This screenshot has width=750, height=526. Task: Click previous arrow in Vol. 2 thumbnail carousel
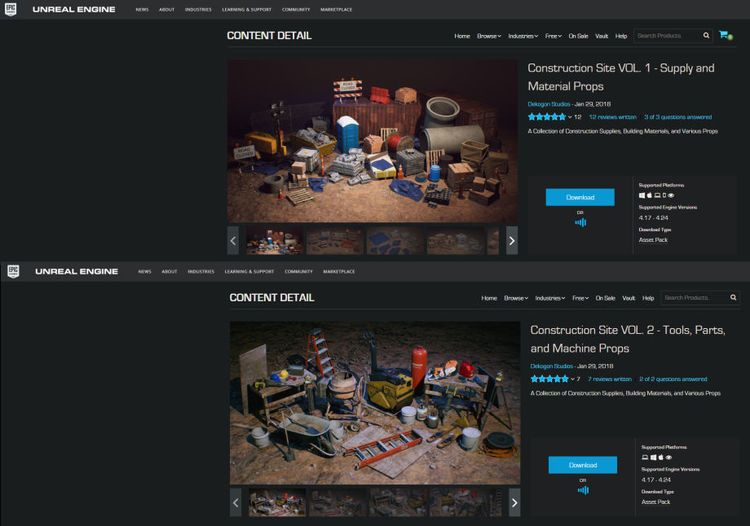pos(236,503)
